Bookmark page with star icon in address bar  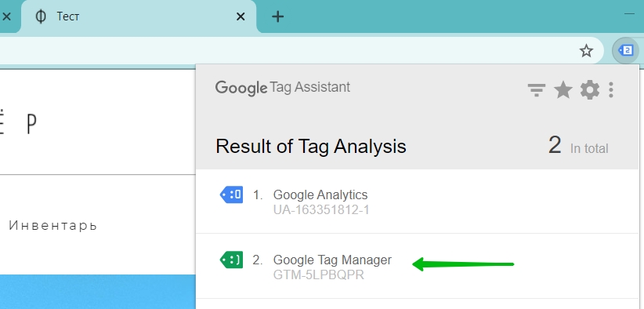pos(586,51)
